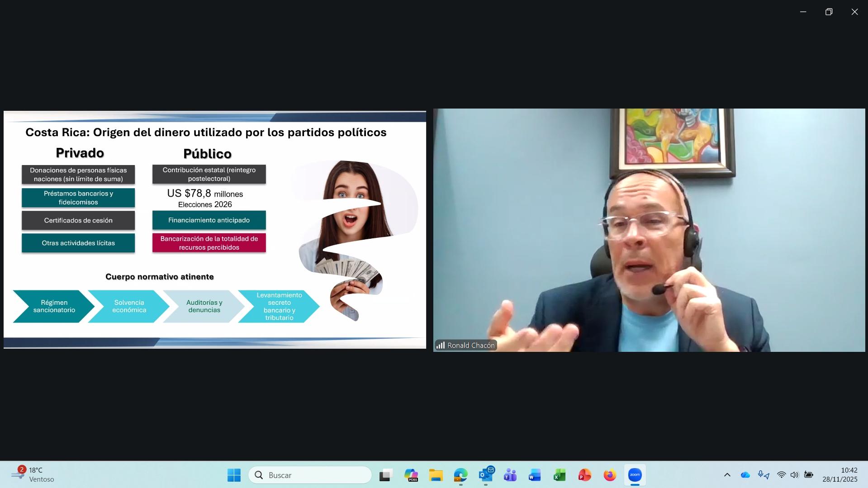The height and width of the screenshot is (488, 868).
Task: Open the speaker volume control
Action: tap(794, 475)
